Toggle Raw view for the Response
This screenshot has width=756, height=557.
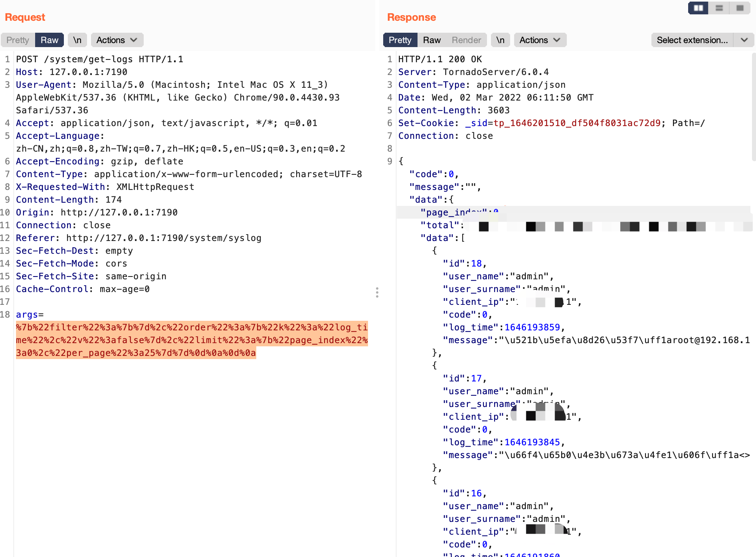431,40
